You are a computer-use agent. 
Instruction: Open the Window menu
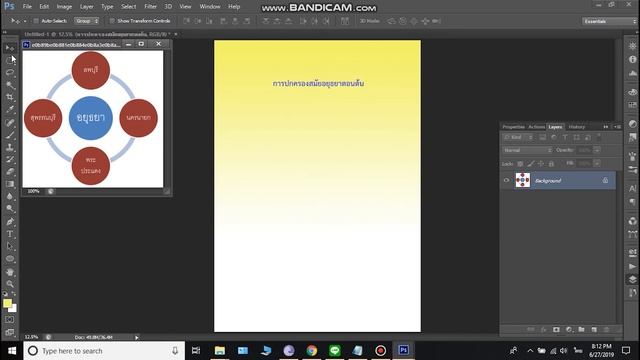tap(210, 7)
